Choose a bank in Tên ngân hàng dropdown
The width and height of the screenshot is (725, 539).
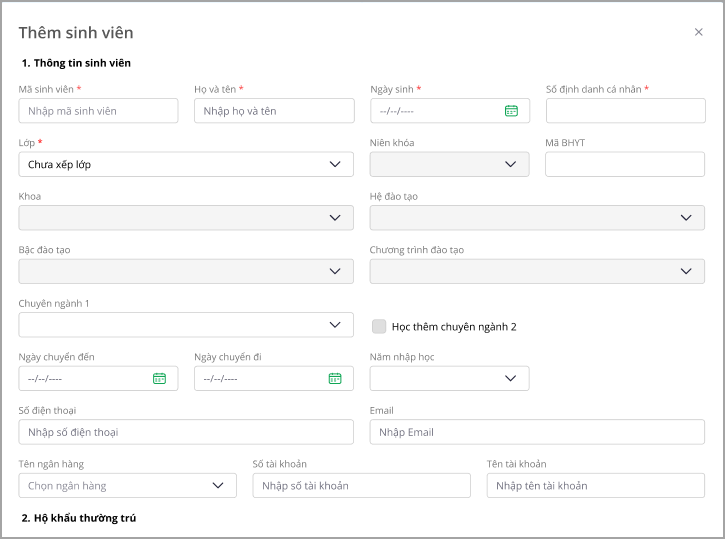pyautogui.click(x=127, y=486)
